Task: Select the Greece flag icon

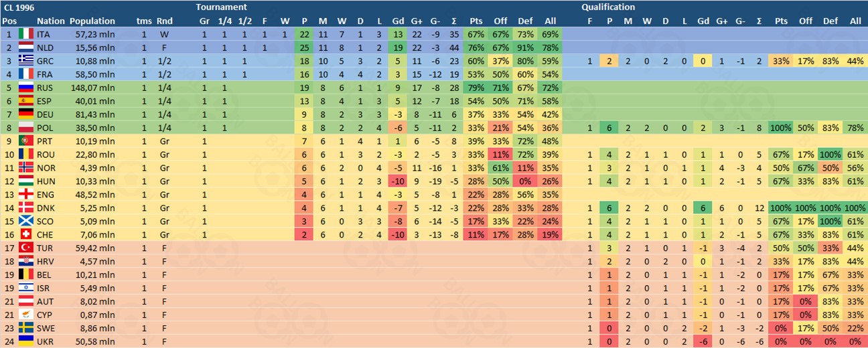Action: 25,61
